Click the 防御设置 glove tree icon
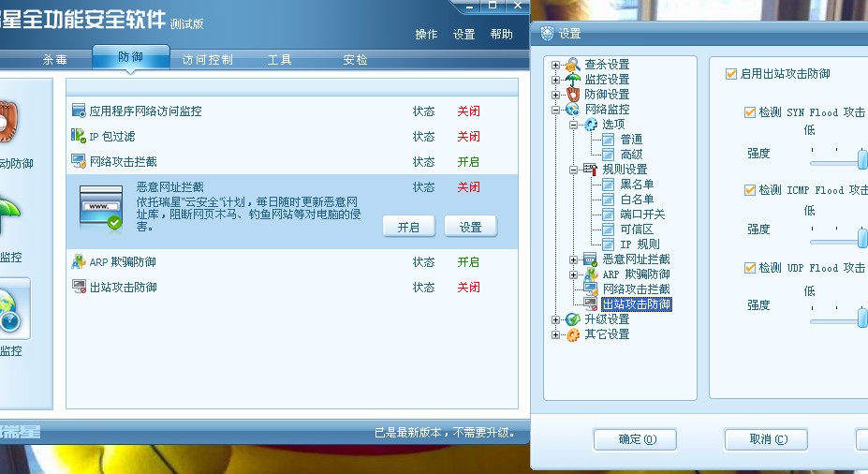 click(573, 94)
